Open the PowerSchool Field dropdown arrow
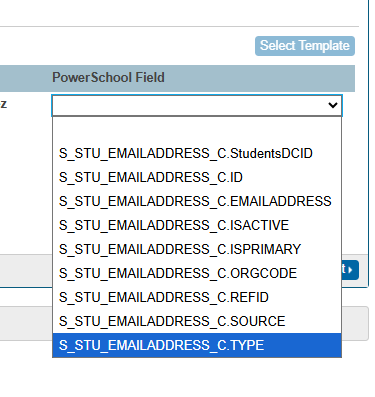Image resolution: width=375 pixels, height=397 pixels. click(332, 105)
